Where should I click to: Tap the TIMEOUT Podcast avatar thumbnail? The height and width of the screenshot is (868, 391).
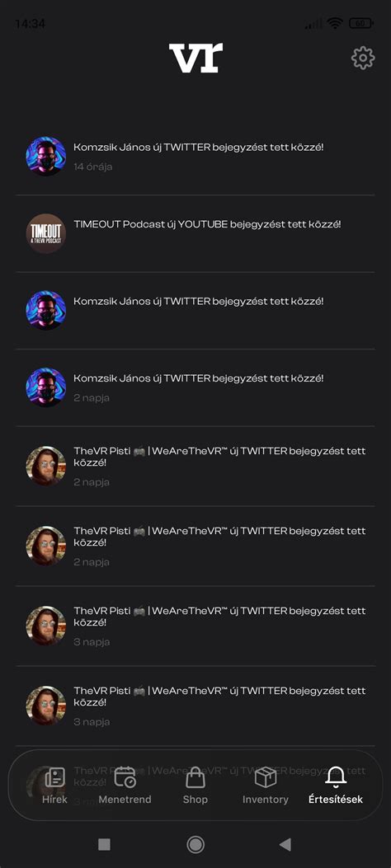[x=46, y=233]
